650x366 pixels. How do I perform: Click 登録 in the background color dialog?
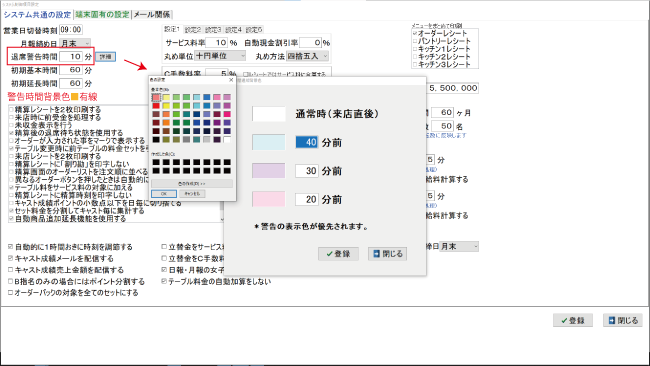(x=338, y=254)
